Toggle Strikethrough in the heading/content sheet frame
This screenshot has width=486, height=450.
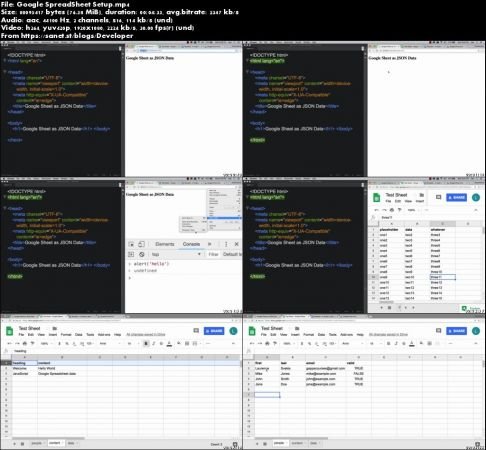coord(161,343)
